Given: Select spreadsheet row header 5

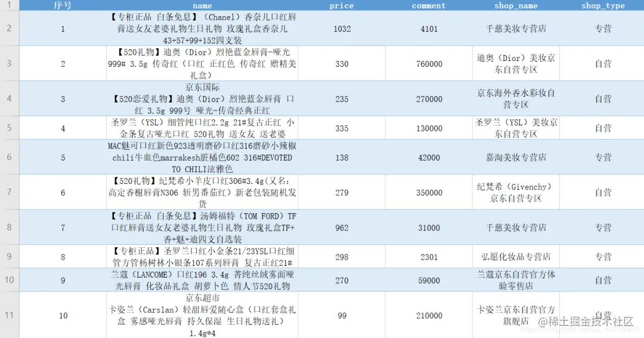Looking at the screenshot, I should tap(10, 128).
